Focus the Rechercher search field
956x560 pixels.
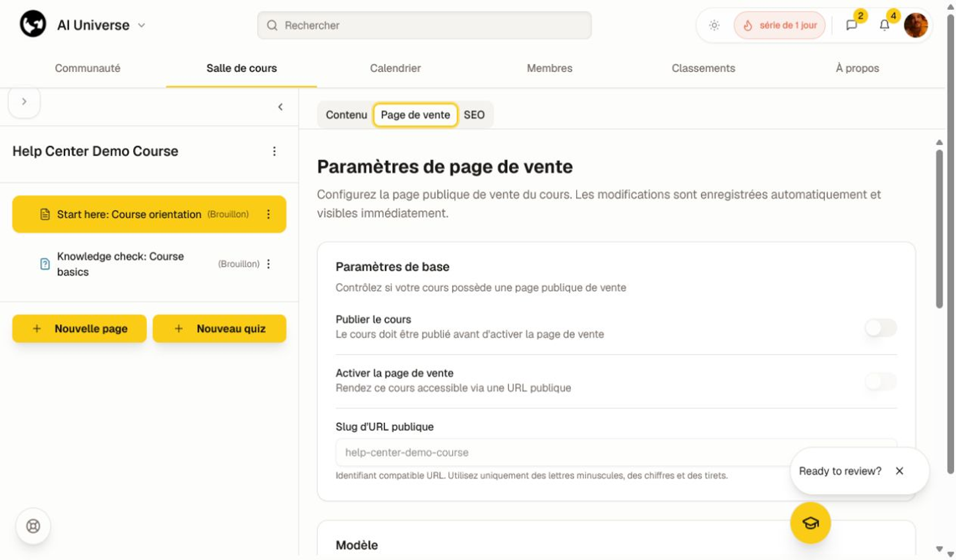pos(424,25)
